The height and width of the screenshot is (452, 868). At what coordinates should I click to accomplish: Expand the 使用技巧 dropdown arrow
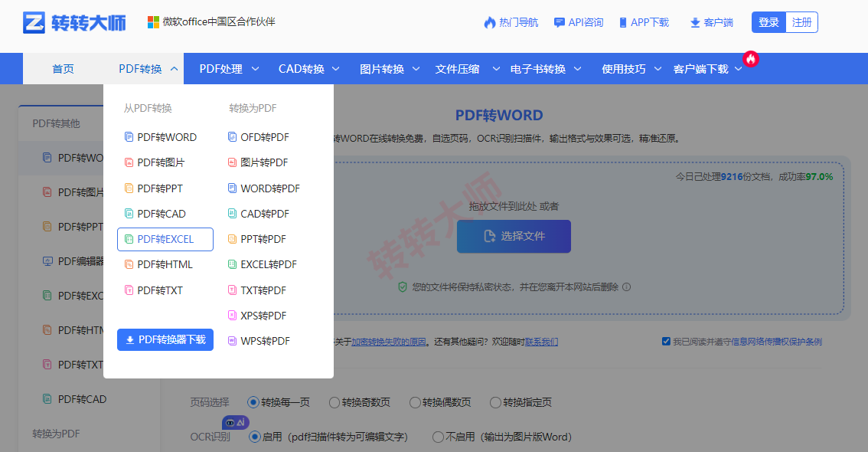[x=658, y=69]
